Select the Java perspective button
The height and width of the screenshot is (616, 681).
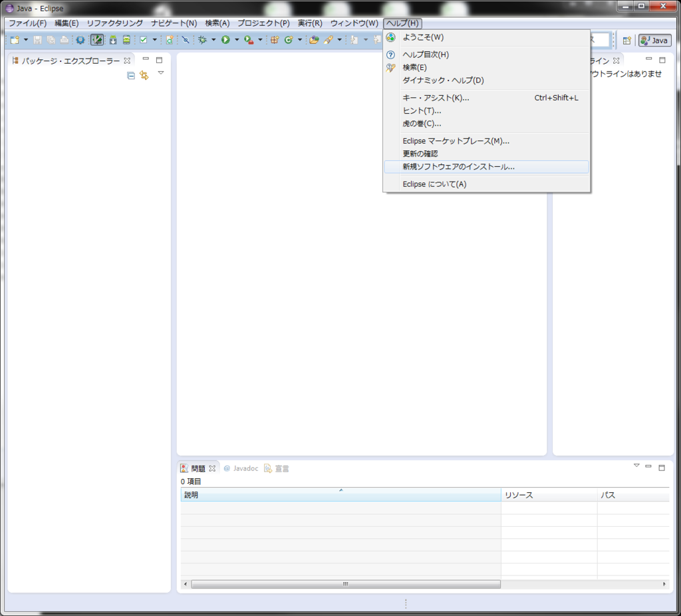654,41
